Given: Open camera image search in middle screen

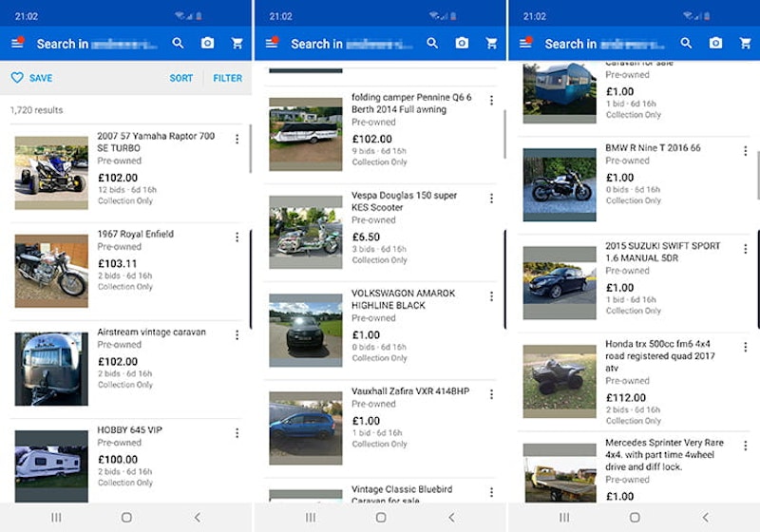Looking at the screenshot, I should [x=462, y=43].
